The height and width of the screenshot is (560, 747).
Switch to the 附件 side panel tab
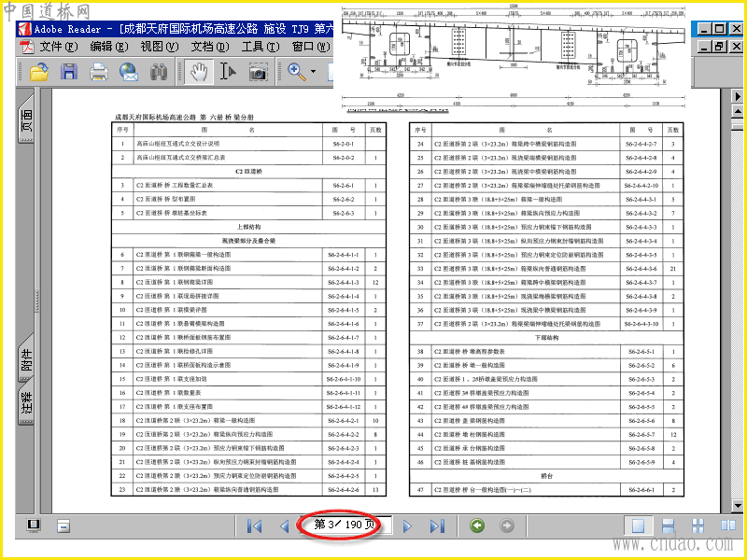click(27, 359)
